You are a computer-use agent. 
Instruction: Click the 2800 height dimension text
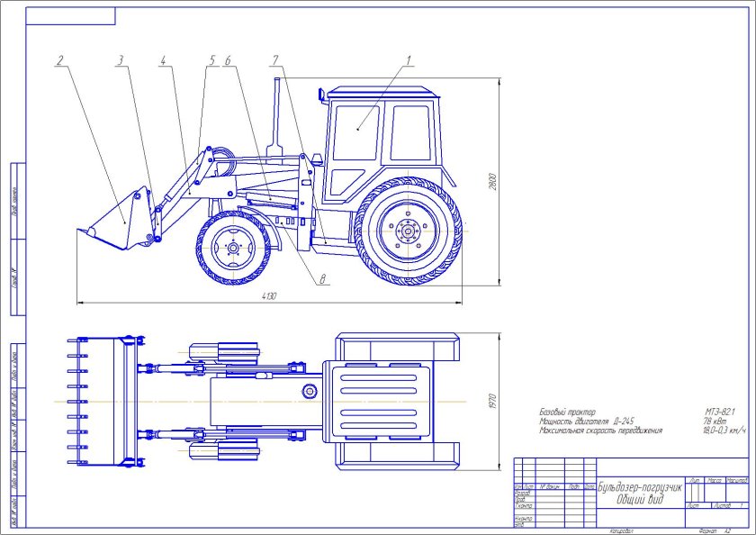(492, 181)
